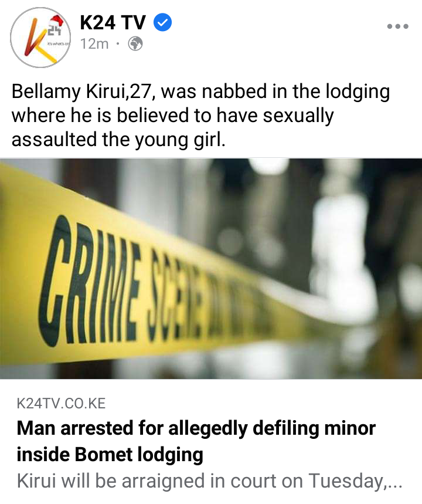Click the 12m post timestamp

(x=94, y=44)
